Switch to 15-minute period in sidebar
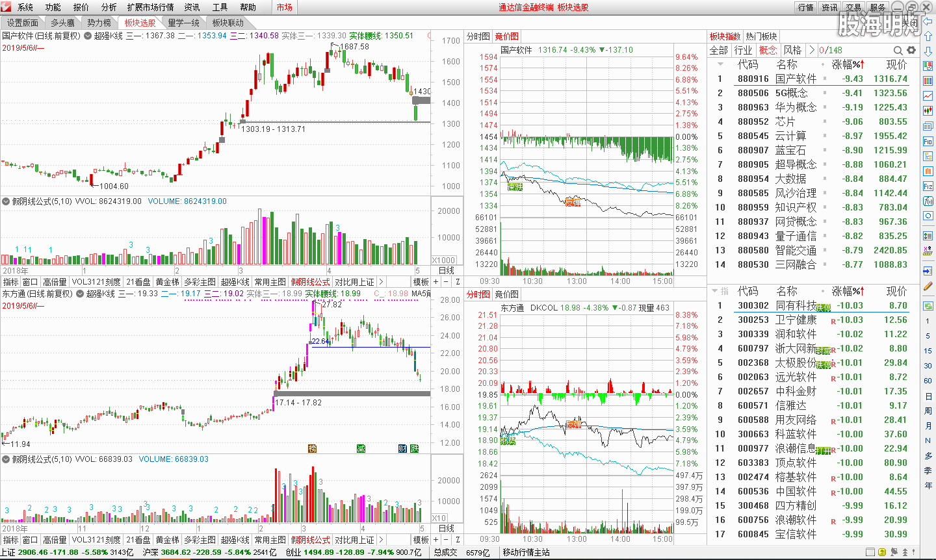The image size is (936, 560). coord(928,351)
